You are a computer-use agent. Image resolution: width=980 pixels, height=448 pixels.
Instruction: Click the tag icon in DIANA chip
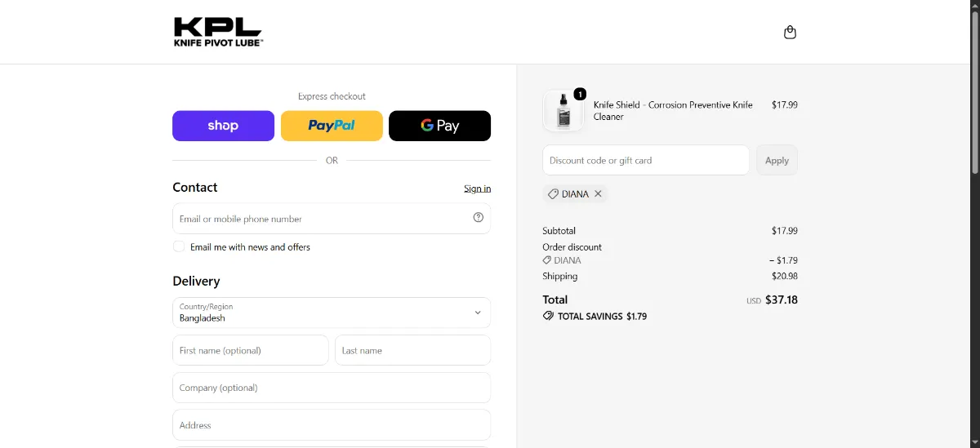[x=553, y=194]
